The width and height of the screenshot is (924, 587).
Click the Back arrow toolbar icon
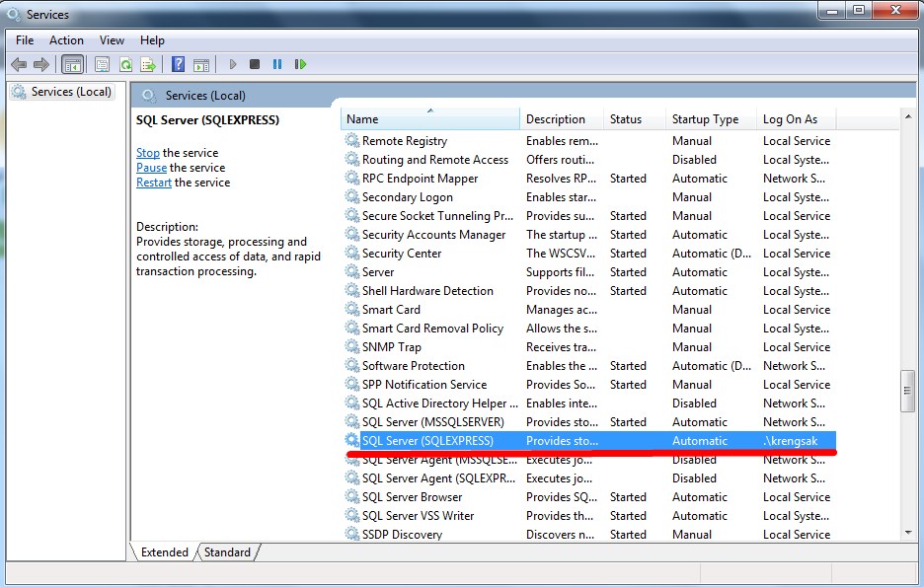(x=19, y=64)
